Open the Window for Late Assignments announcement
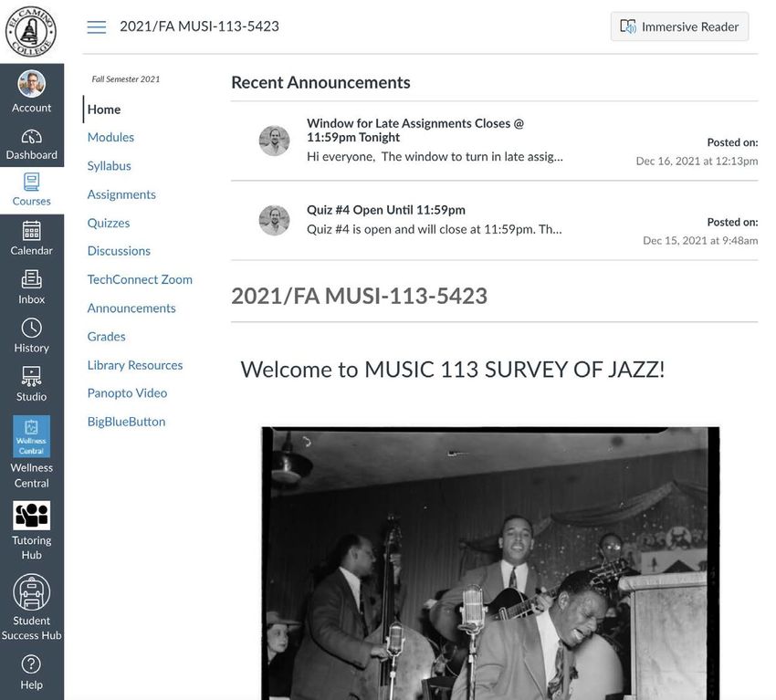The width and height of the screenshot is (776, 700). [x=414, y=131]
